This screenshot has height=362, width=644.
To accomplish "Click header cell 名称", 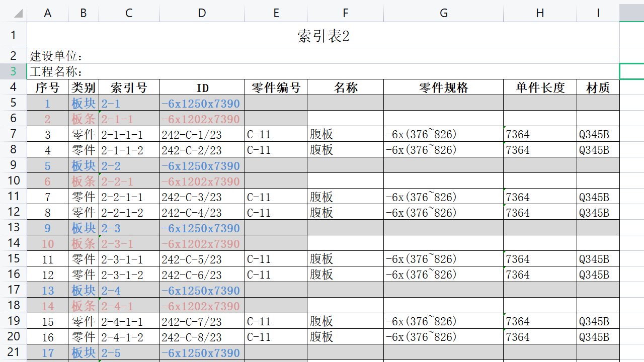I will [x=346, y=87].
